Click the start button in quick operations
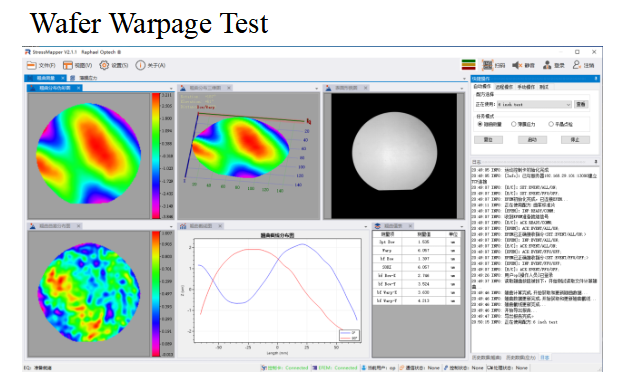 532,140
